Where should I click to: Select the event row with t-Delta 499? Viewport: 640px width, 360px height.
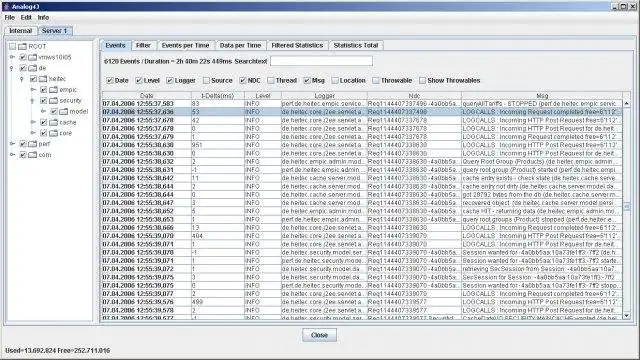(362, 302)
